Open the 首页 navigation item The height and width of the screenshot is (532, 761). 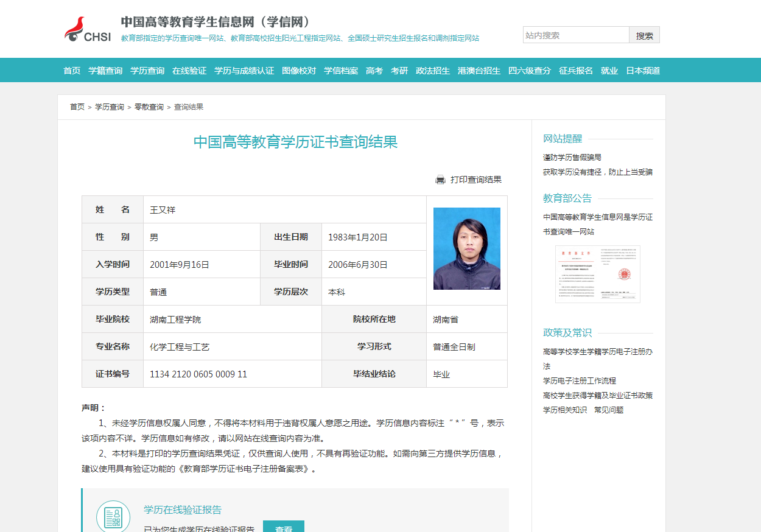(72, 71)
